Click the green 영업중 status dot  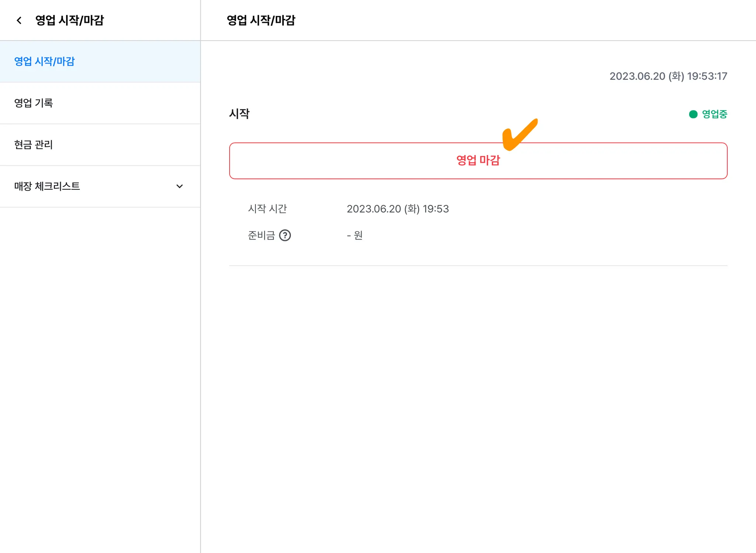click(x=693, y=114)
